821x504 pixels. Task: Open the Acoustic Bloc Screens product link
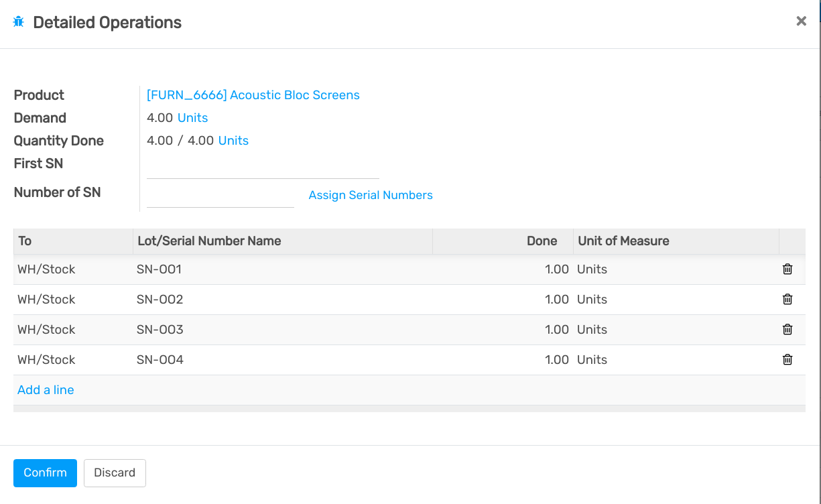coord(253,95)
